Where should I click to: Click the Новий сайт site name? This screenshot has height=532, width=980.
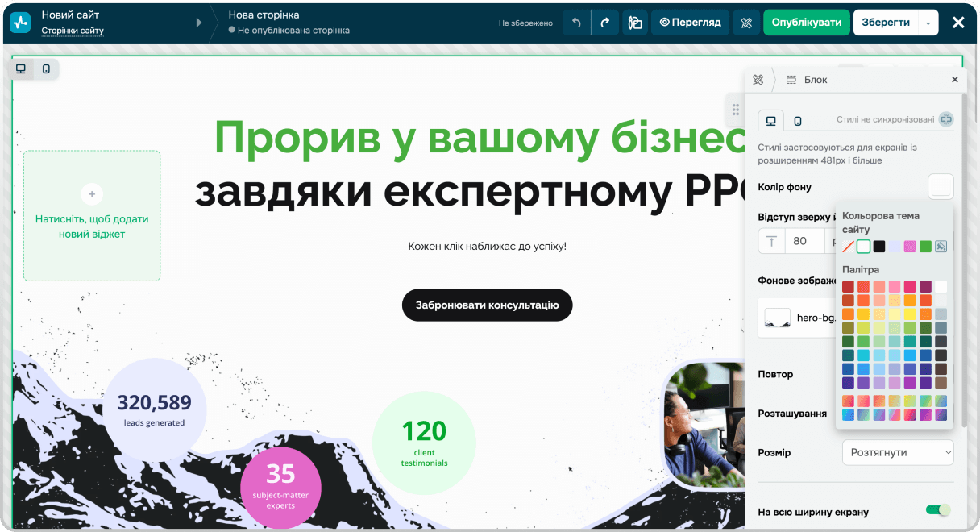pyautogui.click(x=70, y=15)
